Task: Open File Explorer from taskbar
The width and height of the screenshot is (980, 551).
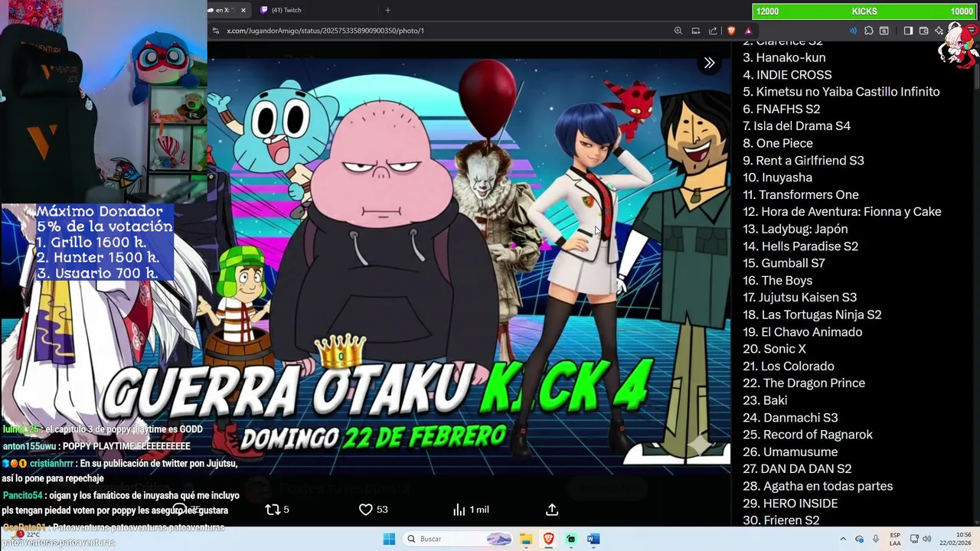Action: tap(526, 539)
